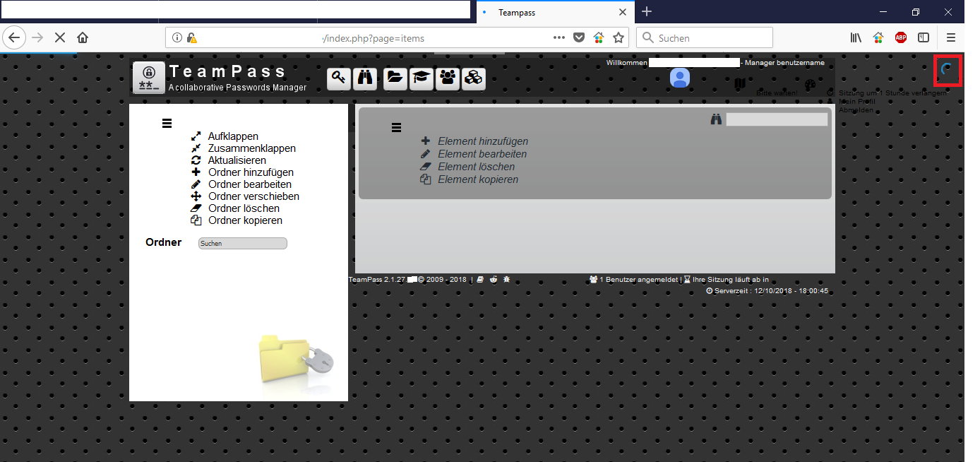Expand the folder panel hamburger menu

point(167,123)
